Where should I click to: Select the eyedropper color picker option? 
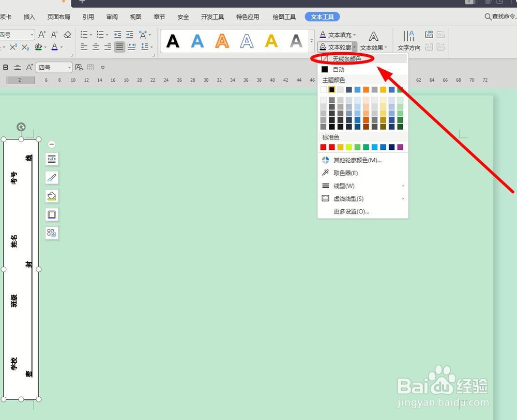point(363,173)
